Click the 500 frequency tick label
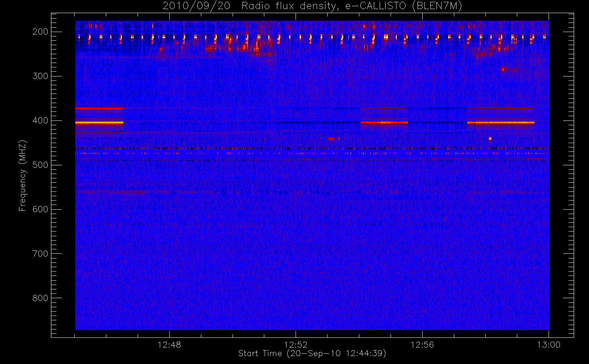Image resolution: width=589 pixels, height=364 pixels. pyautogui.click(x=40, y=165)
